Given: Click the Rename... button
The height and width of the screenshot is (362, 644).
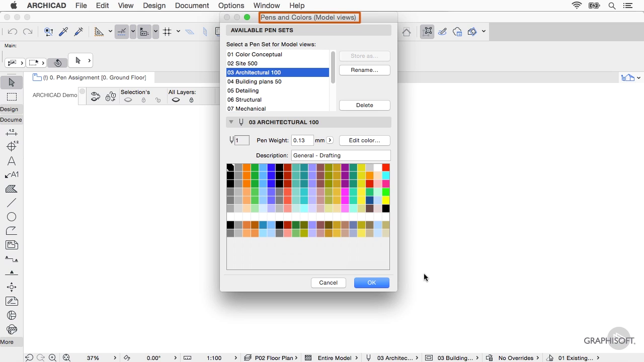Looking at the screenshot, I should pos(364,70).
